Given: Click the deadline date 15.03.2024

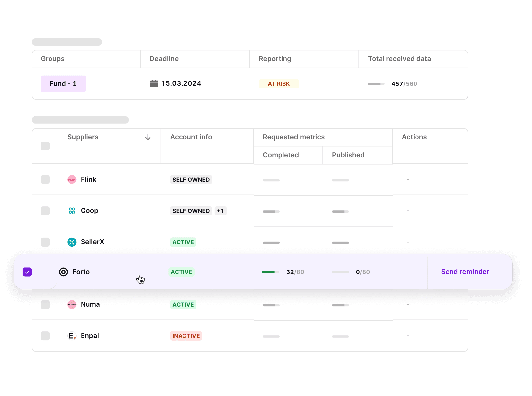Looking at the screenshot, I should [x=181, y=84].
